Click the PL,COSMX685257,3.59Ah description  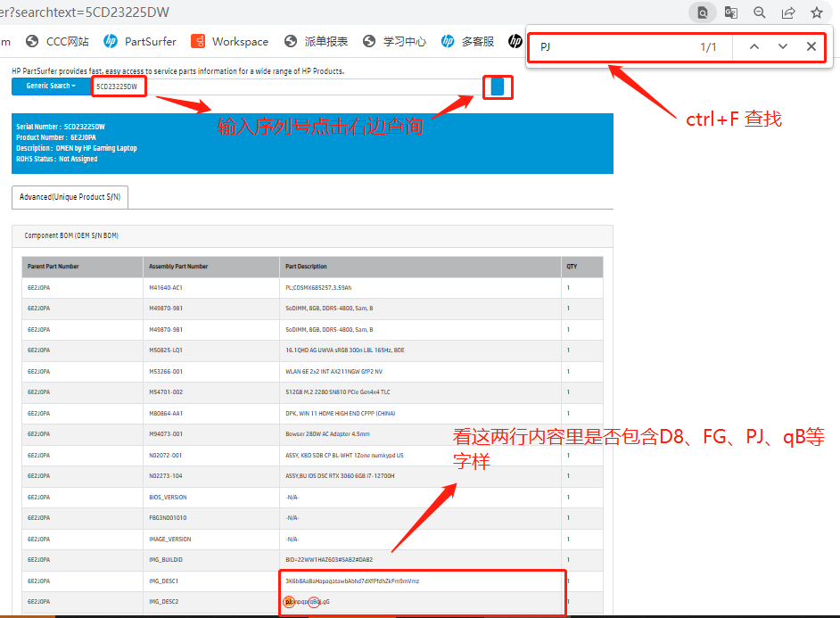click(318, 287)
